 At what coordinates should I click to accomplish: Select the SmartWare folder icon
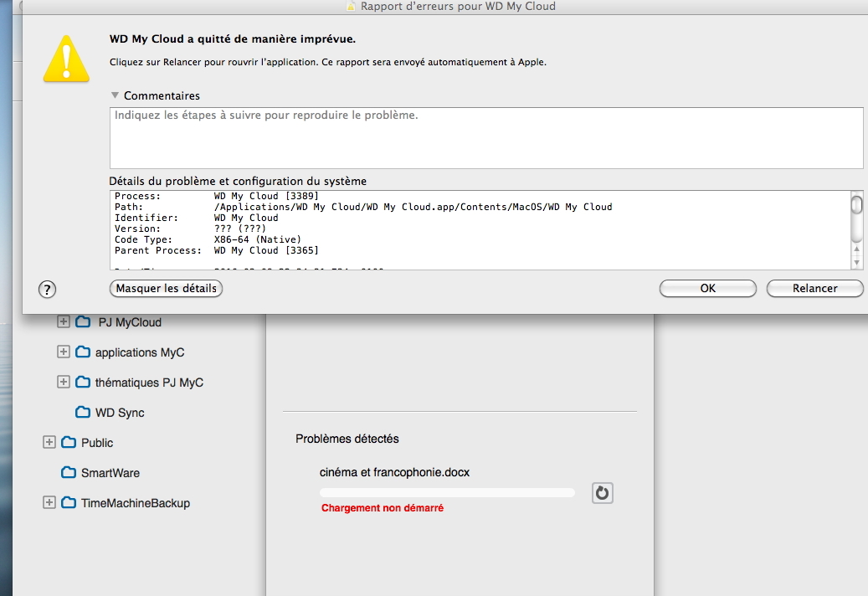tap(69, 473)
